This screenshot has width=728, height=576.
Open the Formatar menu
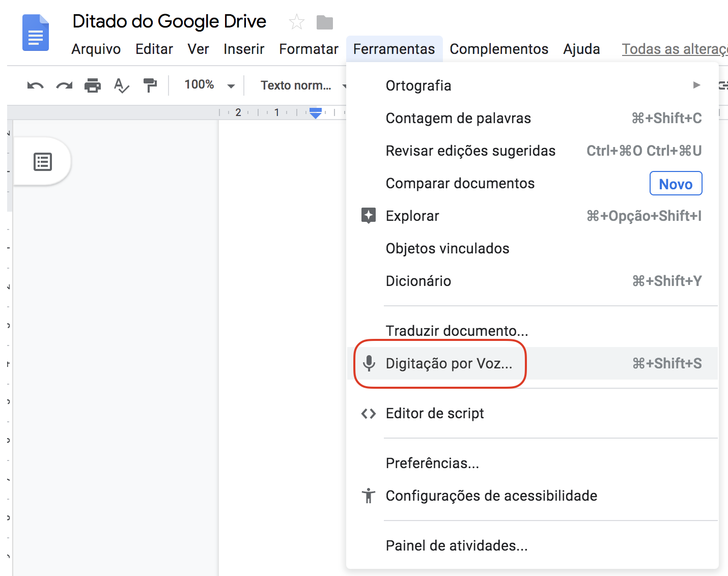pyautogui.click(x=309, y=49)
